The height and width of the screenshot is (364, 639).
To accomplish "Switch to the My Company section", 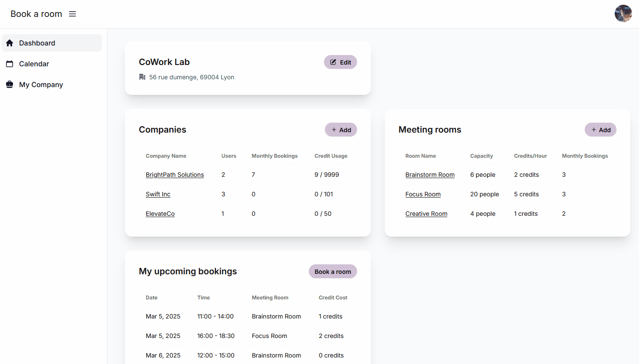I will [41, 84].
